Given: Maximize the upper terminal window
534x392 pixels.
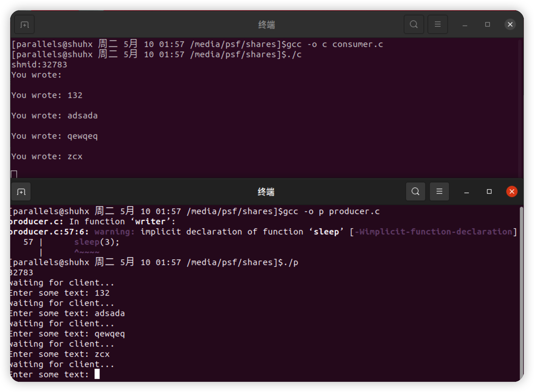Looking at the screenshot, I should click(487, 25).
